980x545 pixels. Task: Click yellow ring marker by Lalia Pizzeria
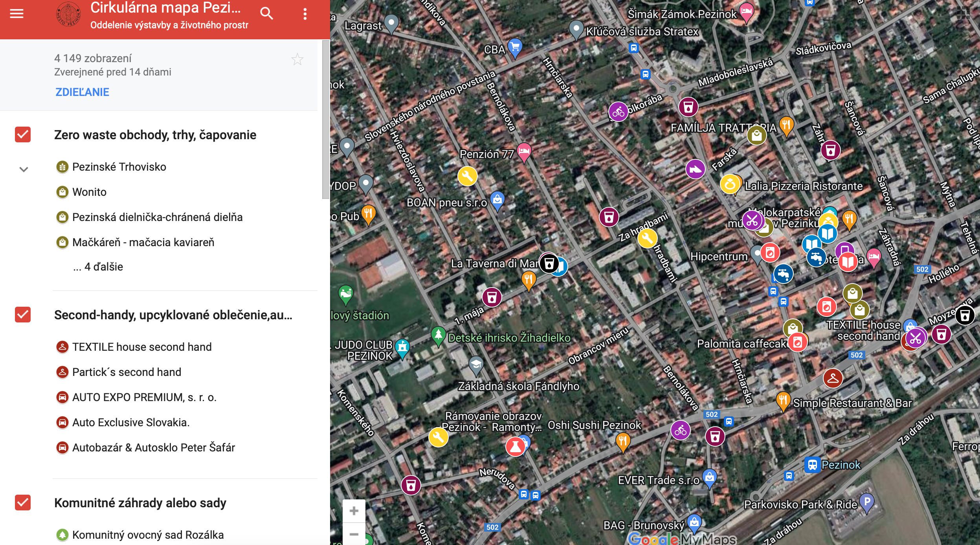[x=730, y=184]
